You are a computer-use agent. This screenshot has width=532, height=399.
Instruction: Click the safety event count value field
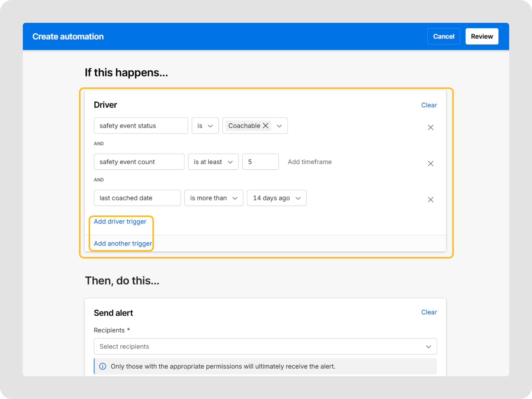click(260, 162)
